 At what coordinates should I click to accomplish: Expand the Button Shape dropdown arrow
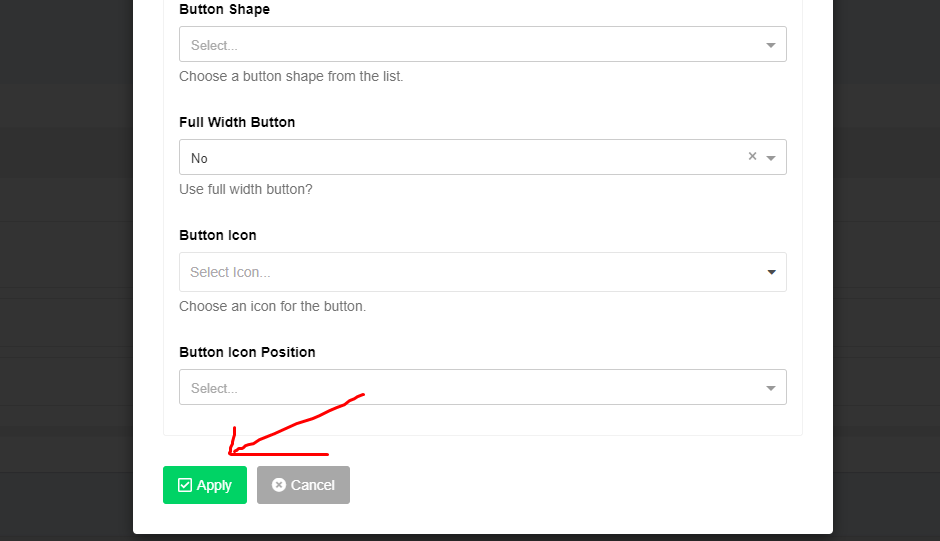coord(771,45)
